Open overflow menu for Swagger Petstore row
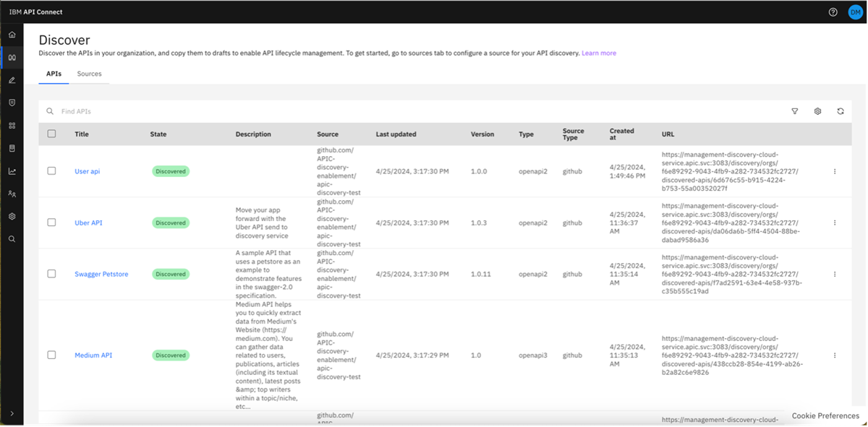868x427 pixels. 835,274
